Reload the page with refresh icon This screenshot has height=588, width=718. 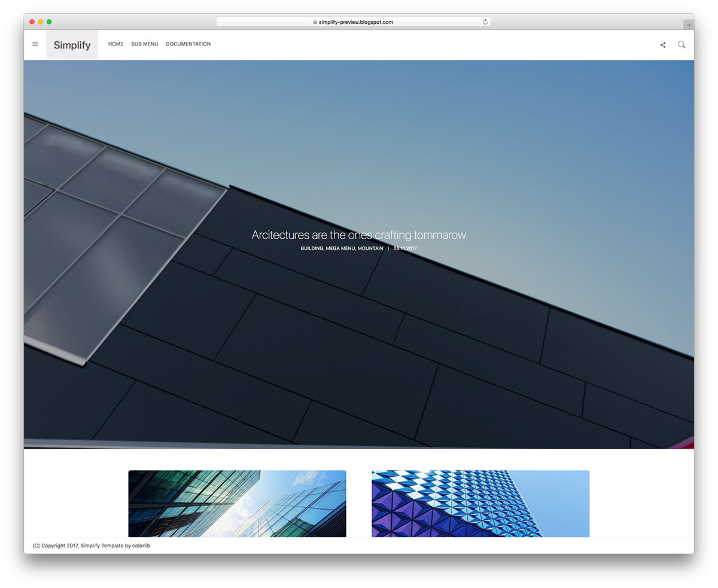click(x=485, y=22)
